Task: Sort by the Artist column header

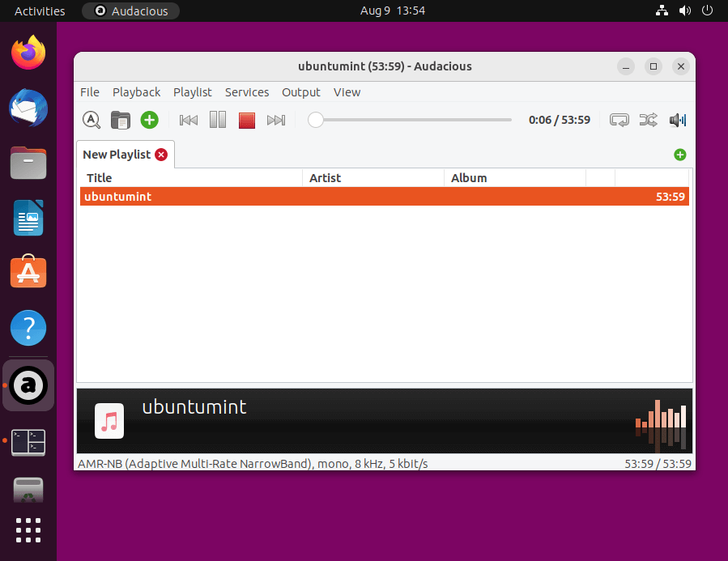Action: coord(373,178)
